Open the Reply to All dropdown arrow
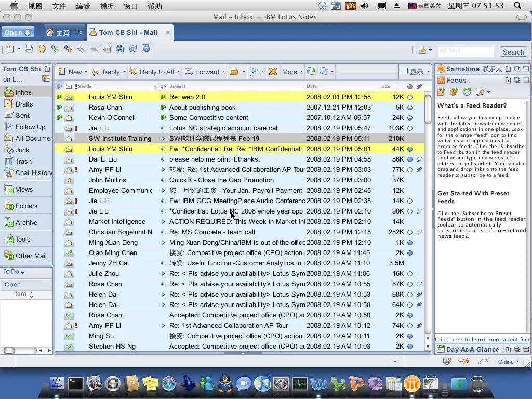This screenshot has width=532, height=399. [179, 72]
